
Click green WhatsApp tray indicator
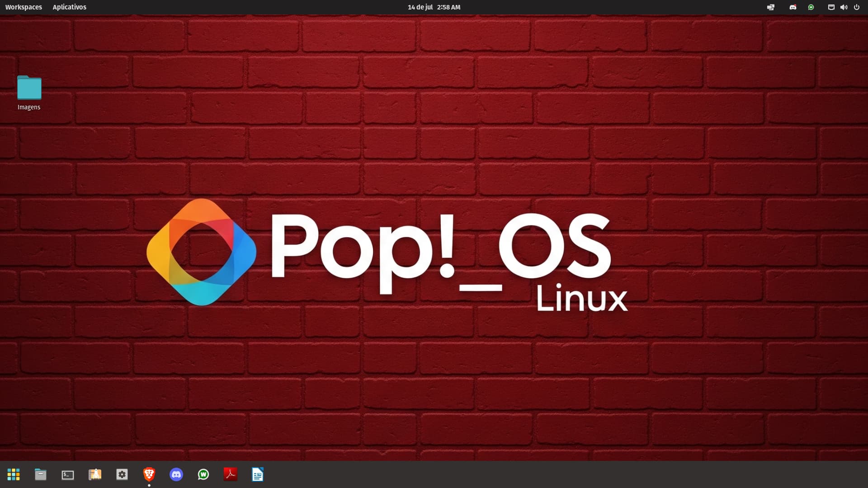click(811, 7)
